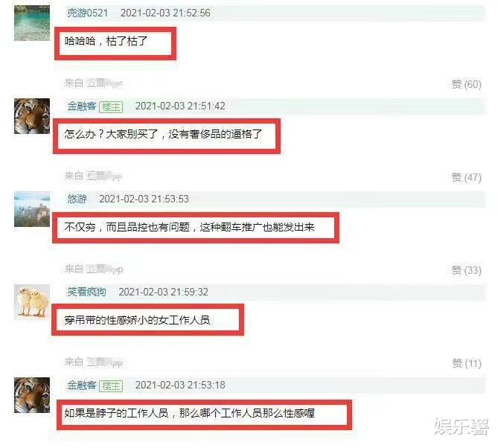Click the 来自 source link under first comment
The width and height of the screenshot is (498, 448).
[93, 83]
